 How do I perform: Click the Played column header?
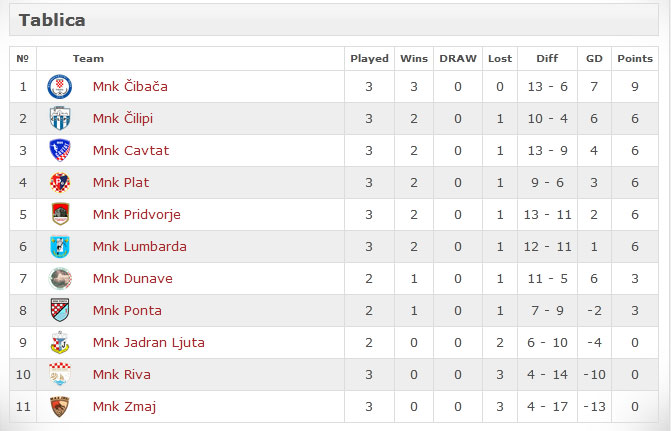(x=369, y=59)
